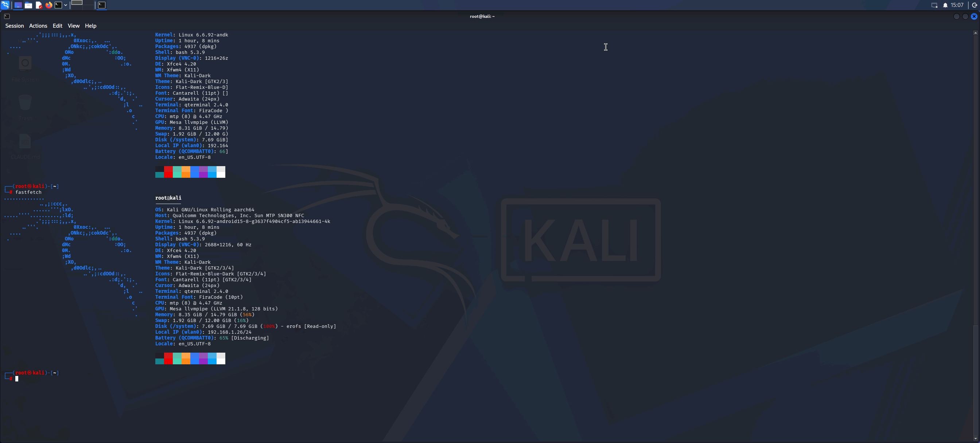Open the notifications bell in the panel
980x443 pixels.
945,5
